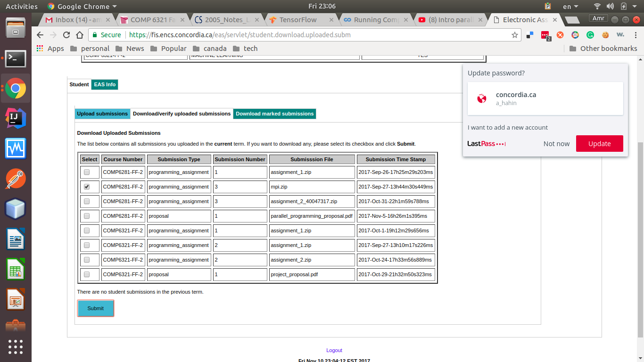Screen dimensions: 644x362
Task: Click Update in the LastPass prompt
Action: click(600, 144)
